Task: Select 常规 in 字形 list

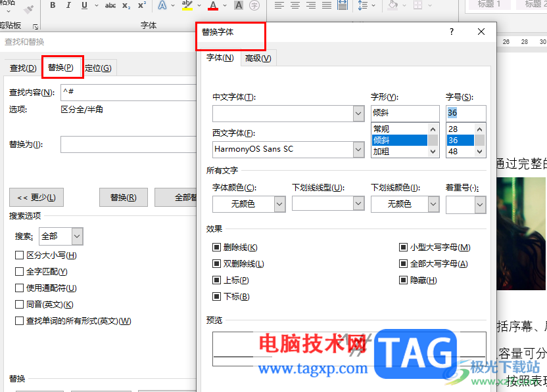Action: 400,129
